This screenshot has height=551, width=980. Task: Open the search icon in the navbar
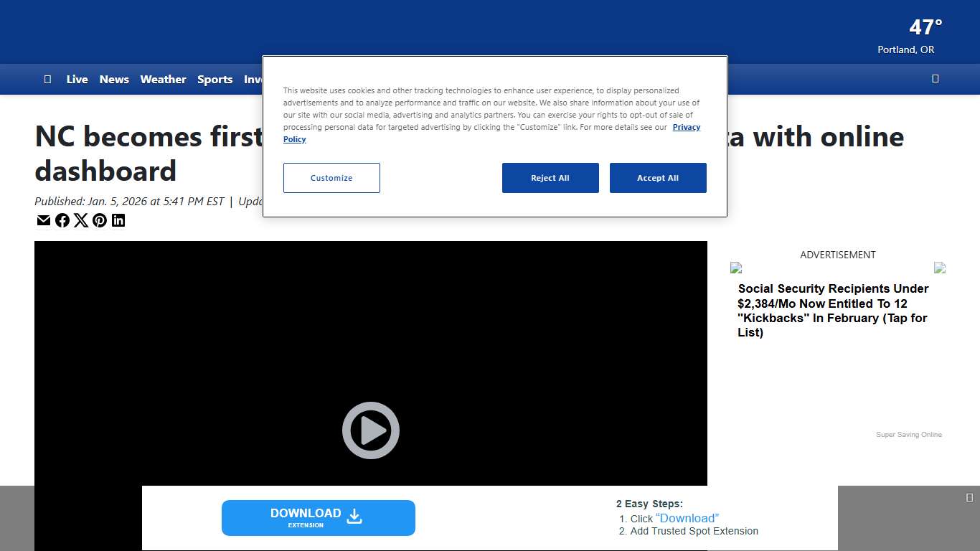tap(935, 79)
